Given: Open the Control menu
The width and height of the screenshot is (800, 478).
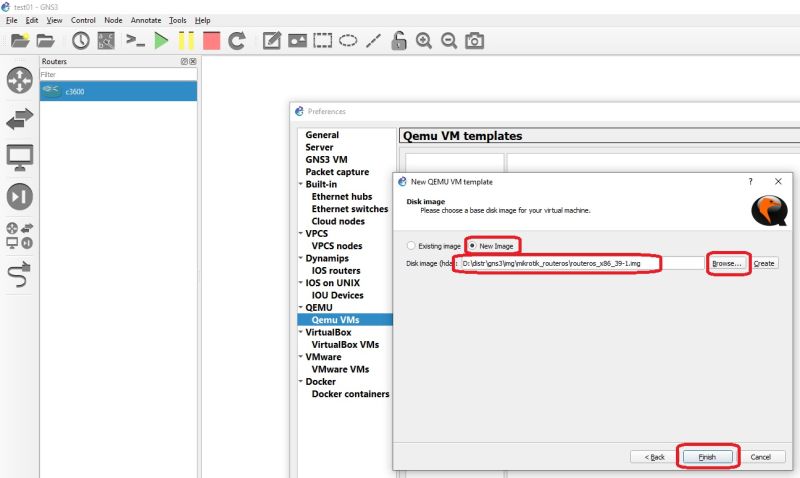Looking at the screenshot, I should point(83,20).
